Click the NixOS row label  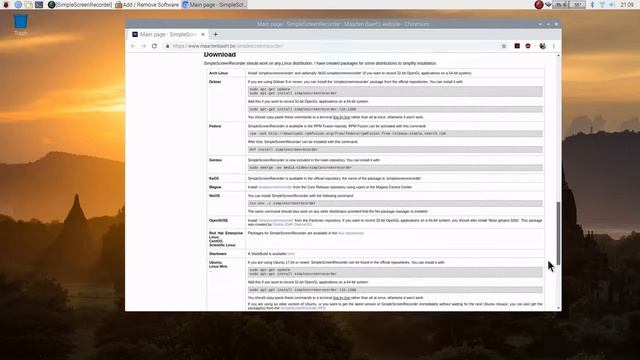coord(214,196)
